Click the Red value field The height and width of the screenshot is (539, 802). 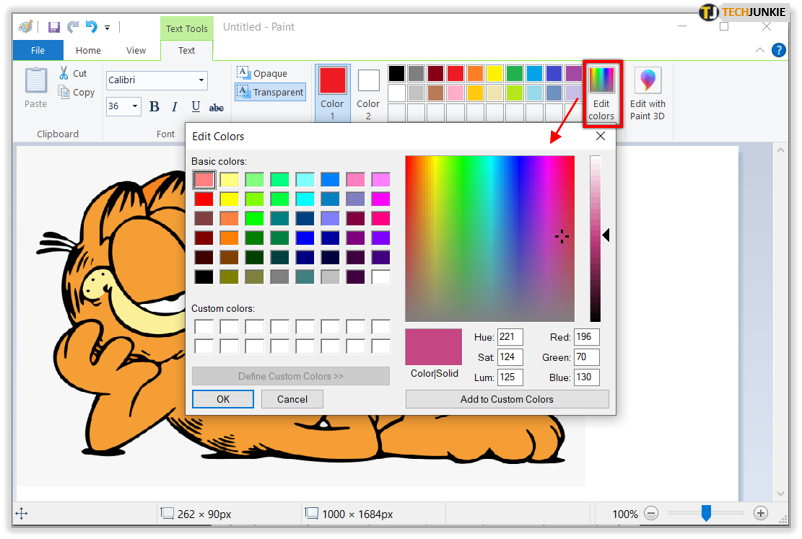586,337
